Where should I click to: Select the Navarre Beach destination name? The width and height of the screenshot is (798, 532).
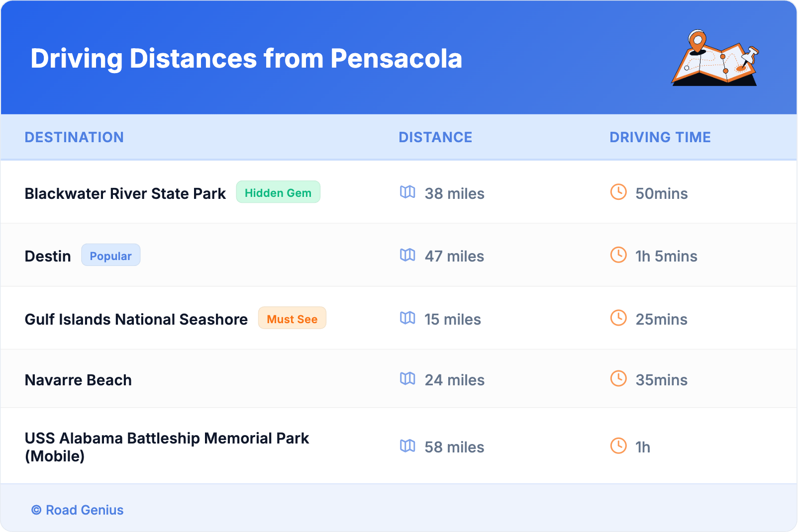coord(78,380)
